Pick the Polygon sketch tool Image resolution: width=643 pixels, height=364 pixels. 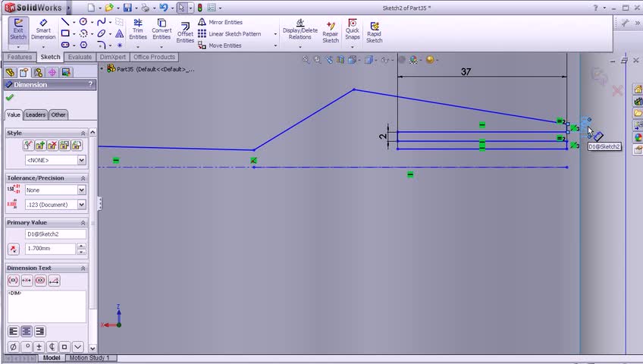tap(83, 45)
